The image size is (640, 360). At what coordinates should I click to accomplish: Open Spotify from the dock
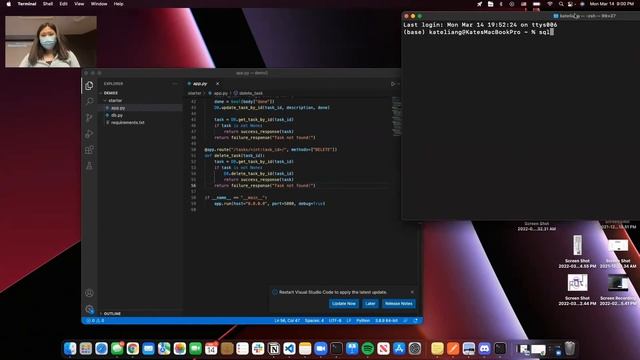368,349
